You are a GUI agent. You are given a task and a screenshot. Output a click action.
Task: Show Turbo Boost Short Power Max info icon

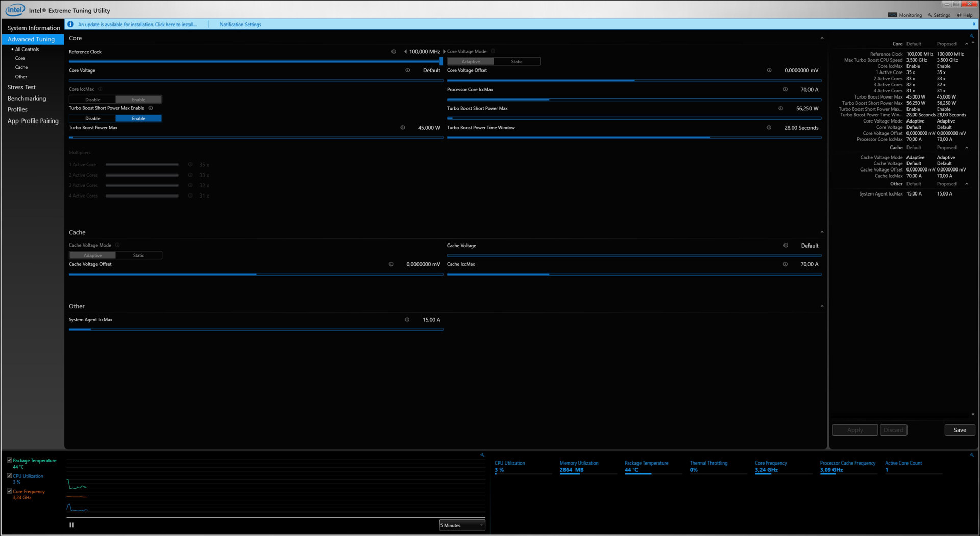pos(780,108)
